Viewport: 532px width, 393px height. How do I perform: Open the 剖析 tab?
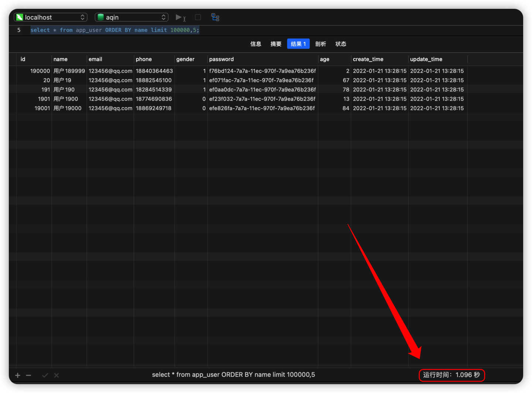coord(321,44)
